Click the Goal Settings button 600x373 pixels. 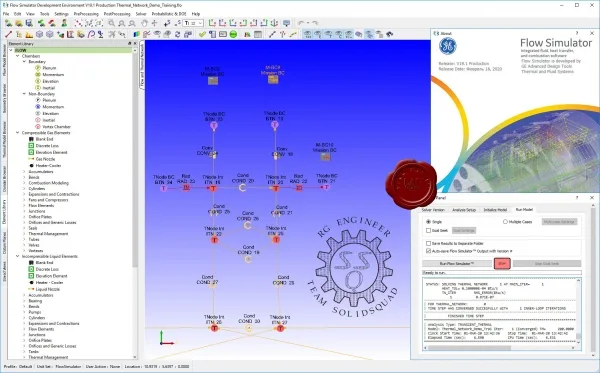(464, 230)
